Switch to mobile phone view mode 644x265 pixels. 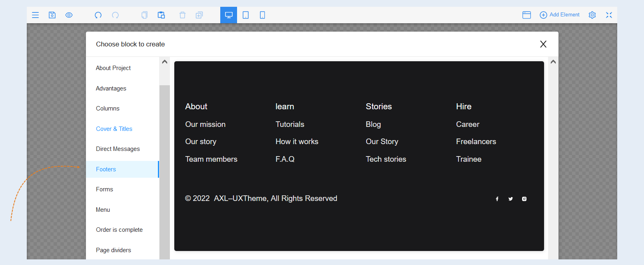tap(262, 15)
